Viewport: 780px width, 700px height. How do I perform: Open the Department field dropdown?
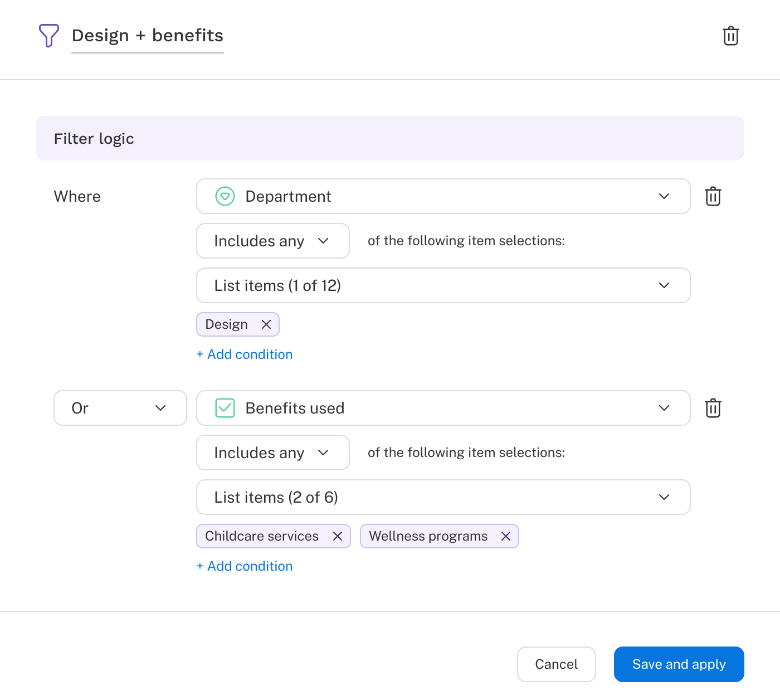click(x=443, y=196)
